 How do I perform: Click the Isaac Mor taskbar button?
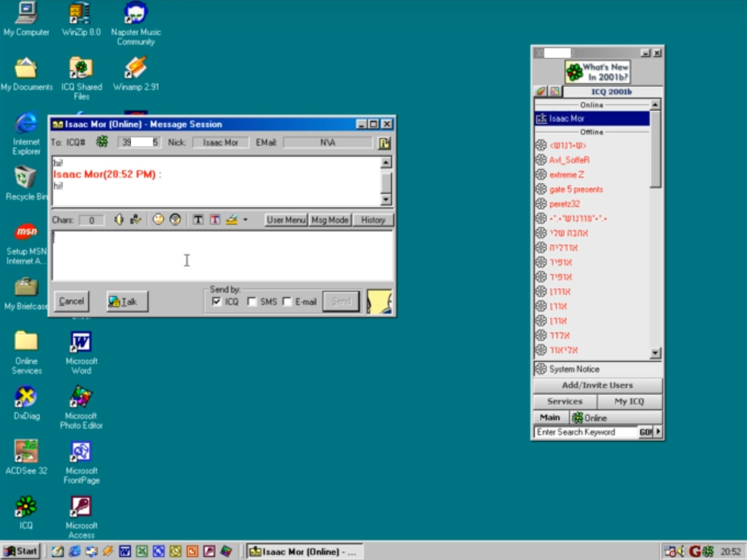(x=304, y=551)
